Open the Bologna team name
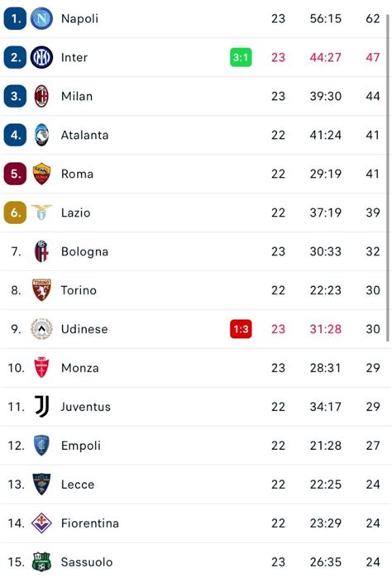Viewport: 392px width, 578px height. (85, 251)
